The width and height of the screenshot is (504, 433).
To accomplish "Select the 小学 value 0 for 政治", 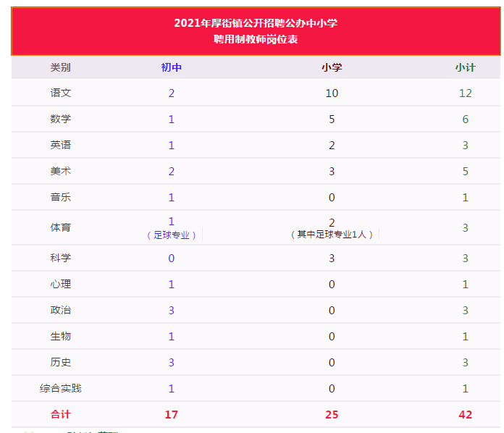I will 332,311.
